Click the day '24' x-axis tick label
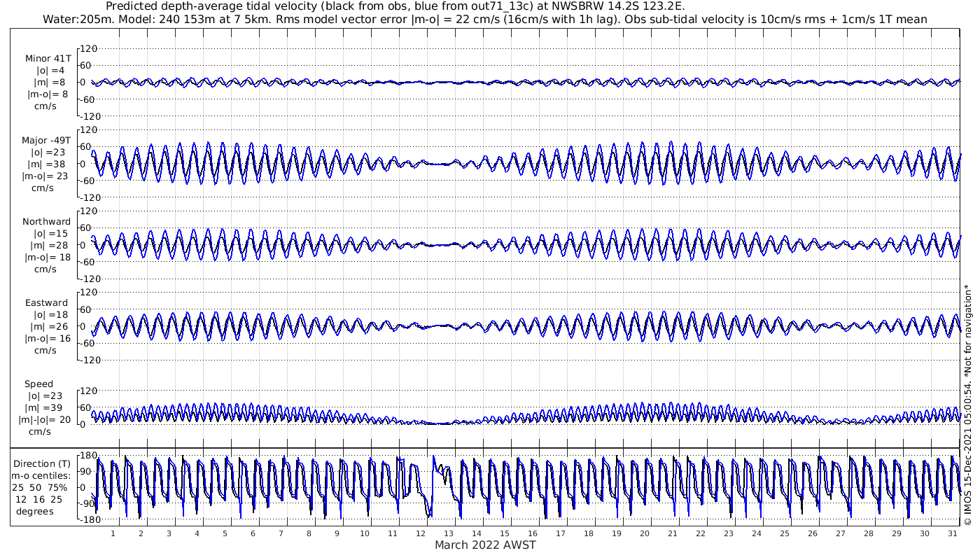 click(757, 533)
